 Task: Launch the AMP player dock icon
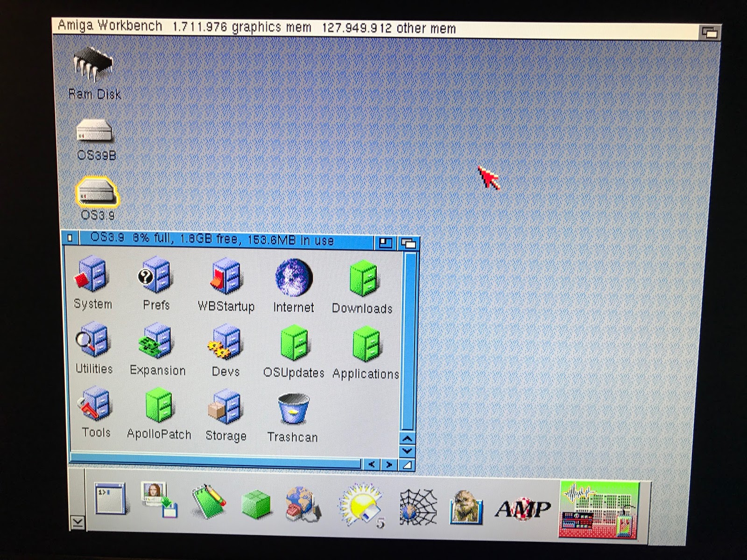tap(522, 509)
